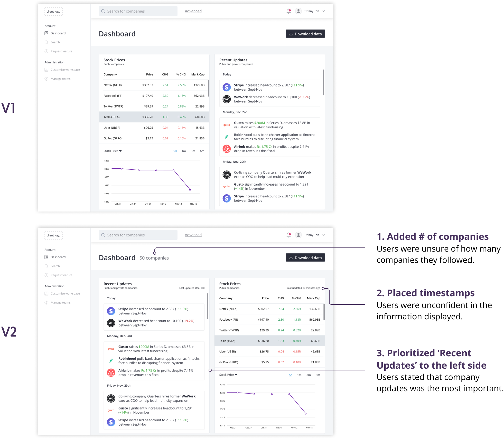This screenshot has height=440, width=504.
Task: Click client logo placeholder in V1
Action: click(x=53, y=12)
